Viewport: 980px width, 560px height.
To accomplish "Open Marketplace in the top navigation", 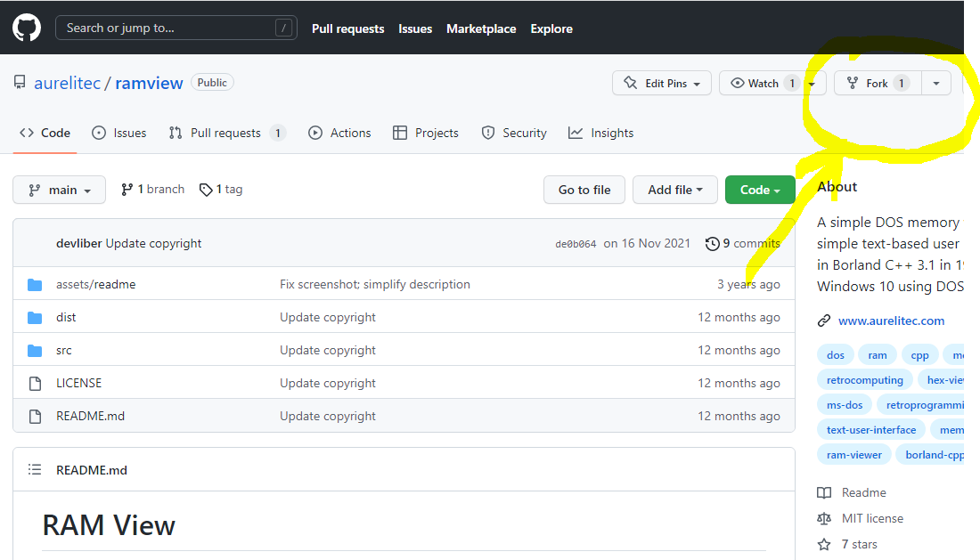I will click(481, 28).
